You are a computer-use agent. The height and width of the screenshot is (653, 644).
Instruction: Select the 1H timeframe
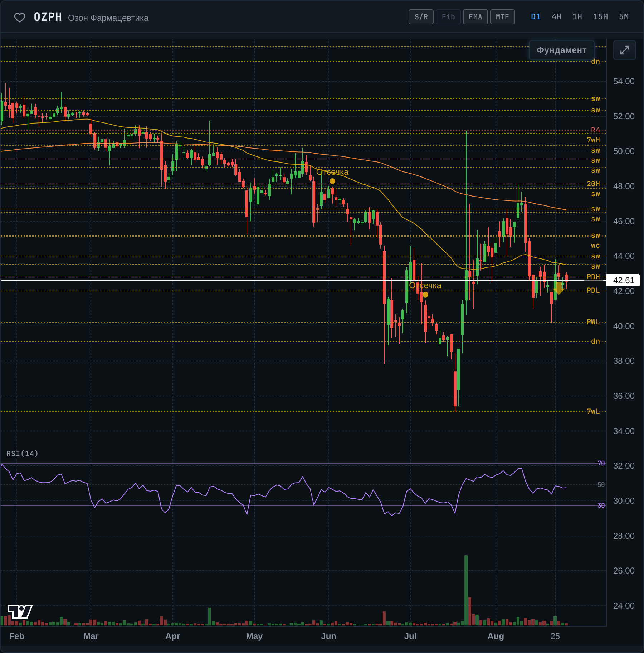[577, 17]
